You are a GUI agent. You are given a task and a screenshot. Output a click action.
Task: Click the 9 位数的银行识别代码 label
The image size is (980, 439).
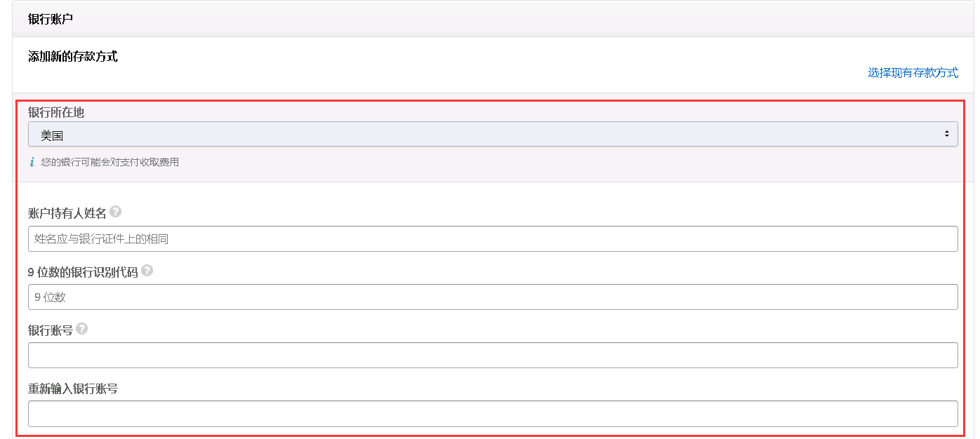[83, 272]
